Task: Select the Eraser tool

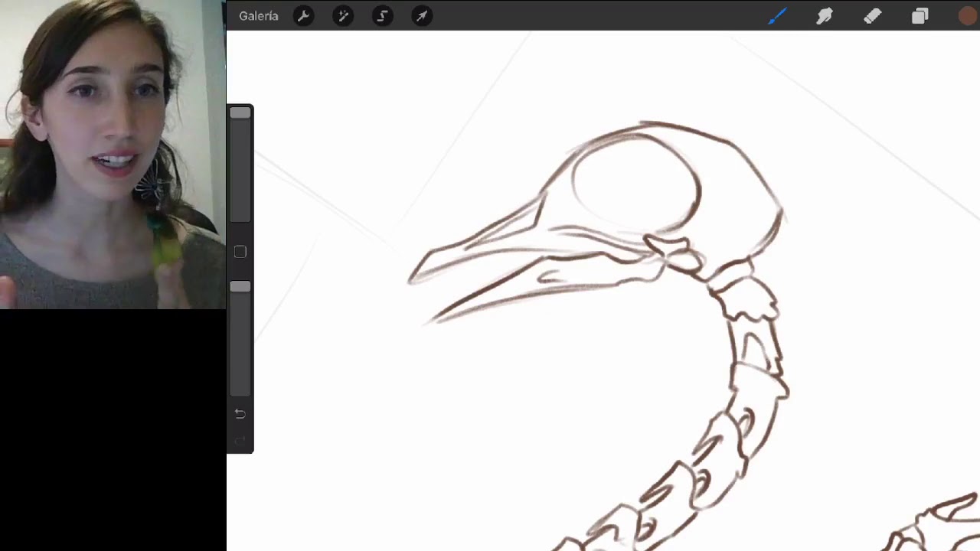Action: click(x=872, y=16)
